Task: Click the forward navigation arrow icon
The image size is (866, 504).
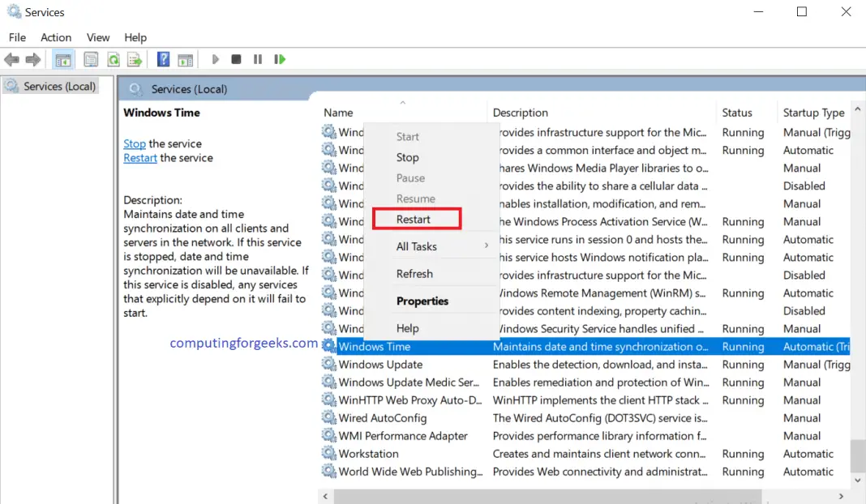Action: (32, 59)
